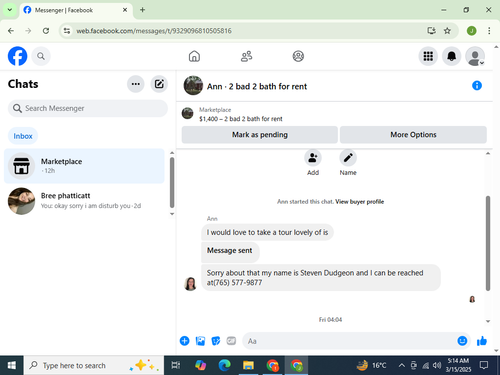Screen dimensions: 500x375
Task: Open the Chrome profile J avatar
Action: pos(471,31)
